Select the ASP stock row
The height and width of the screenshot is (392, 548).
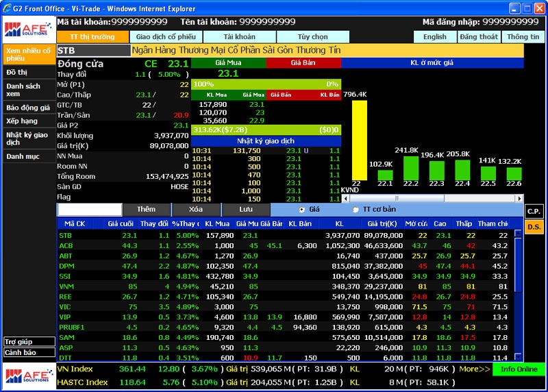285,347
